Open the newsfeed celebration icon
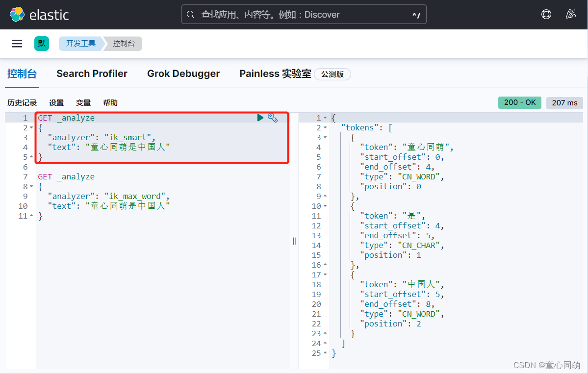This screenshot has width=588, height=374. (571, 14)
